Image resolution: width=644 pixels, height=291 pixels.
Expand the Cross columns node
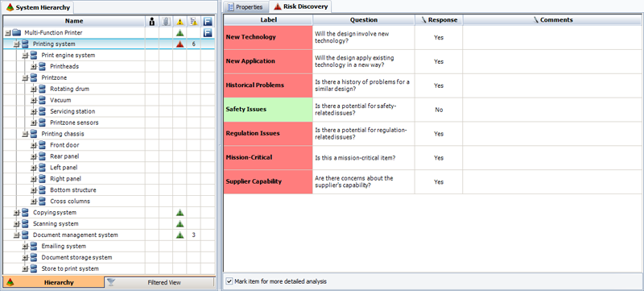click(x=34, y=202)
